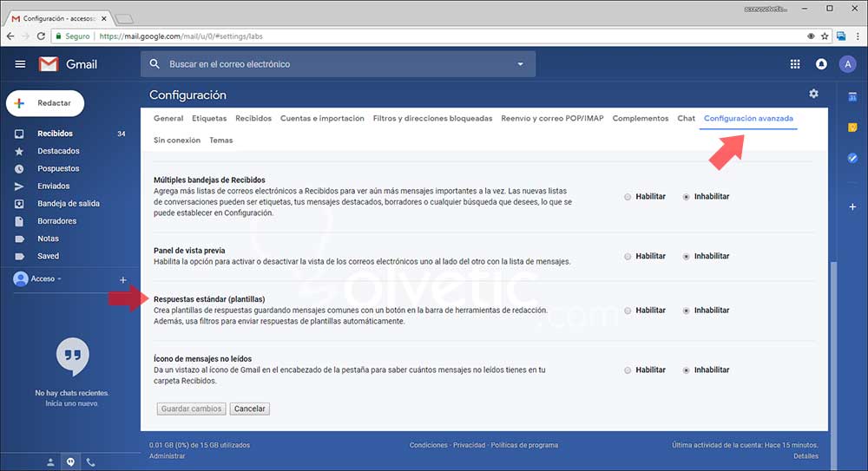Expand the Acceso account dropdown
This screenshot has height=471, width=868.
coord(59,279)
